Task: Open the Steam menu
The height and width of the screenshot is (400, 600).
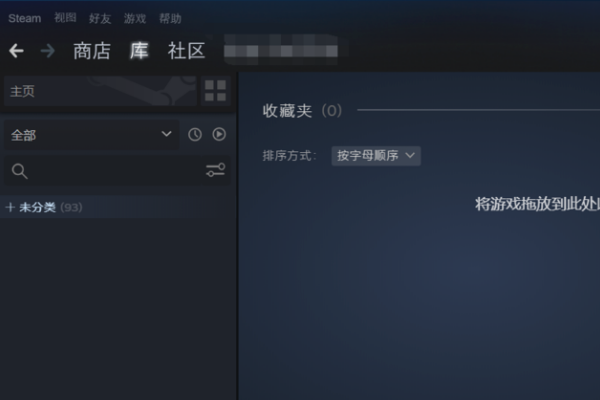Action: [25, 18]
